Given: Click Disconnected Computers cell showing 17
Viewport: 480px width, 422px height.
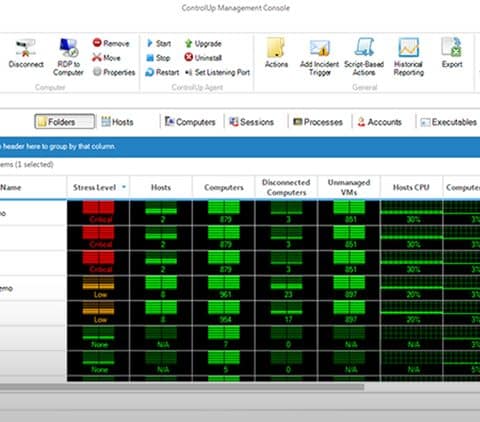Looking at the screenshot, I should [286, 313].
